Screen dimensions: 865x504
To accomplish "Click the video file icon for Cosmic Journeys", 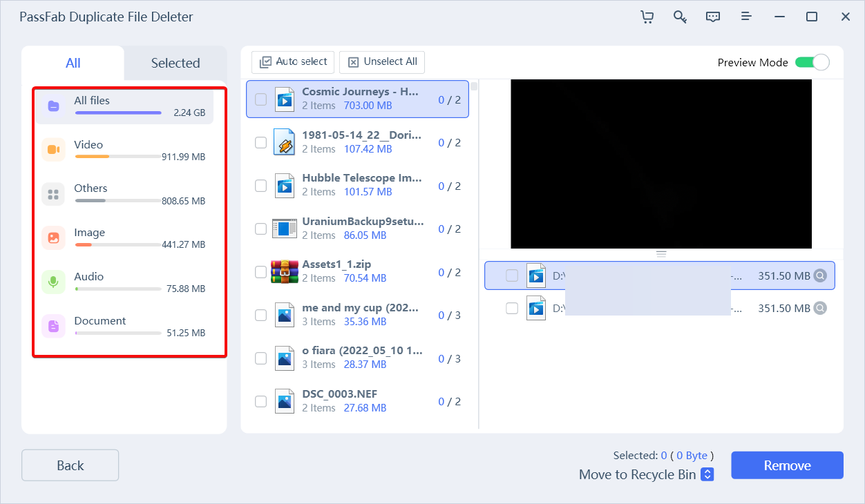I will point(284,99).
